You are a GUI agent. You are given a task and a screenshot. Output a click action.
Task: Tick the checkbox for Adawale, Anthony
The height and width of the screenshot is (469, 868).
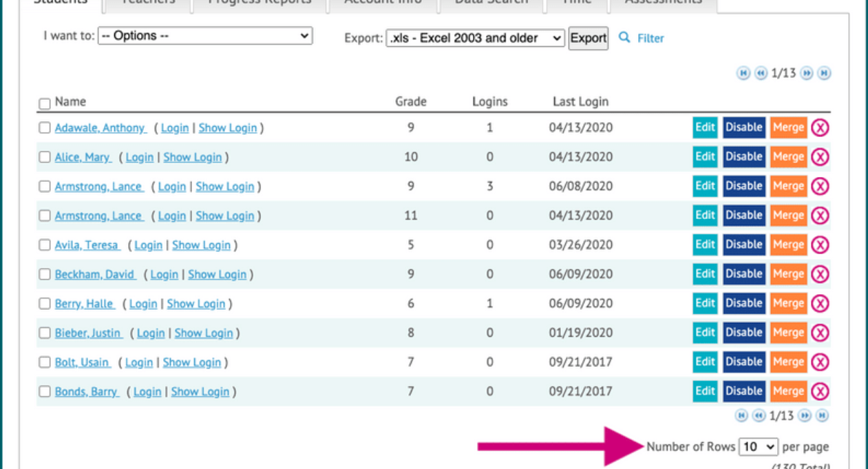point(45,128)
